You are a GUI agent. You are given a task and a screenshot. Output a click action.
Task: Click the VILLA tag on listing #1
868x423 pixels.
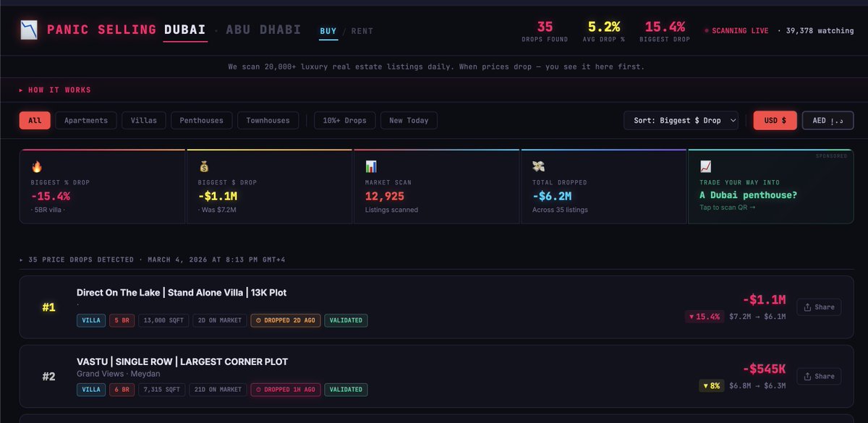90,320
